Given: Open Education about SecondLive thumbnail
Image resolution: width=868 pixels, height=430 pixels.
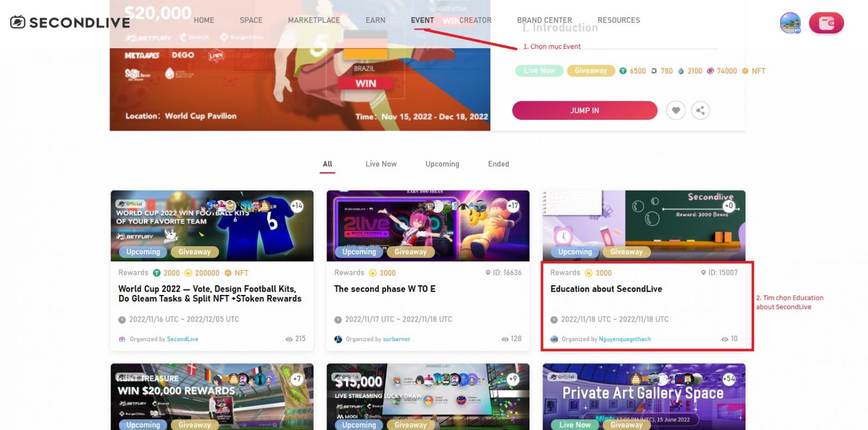Looking at the screenshot, I should point(644,226).
